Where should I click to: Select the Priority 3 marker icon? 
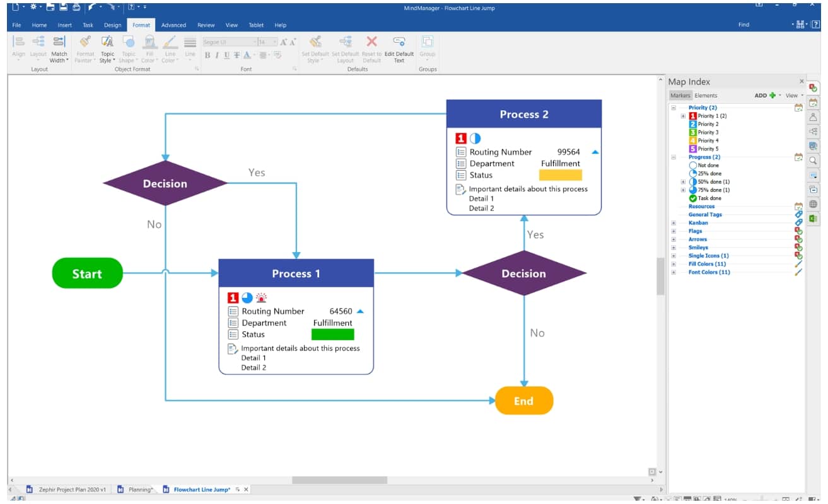click(692, 132)
